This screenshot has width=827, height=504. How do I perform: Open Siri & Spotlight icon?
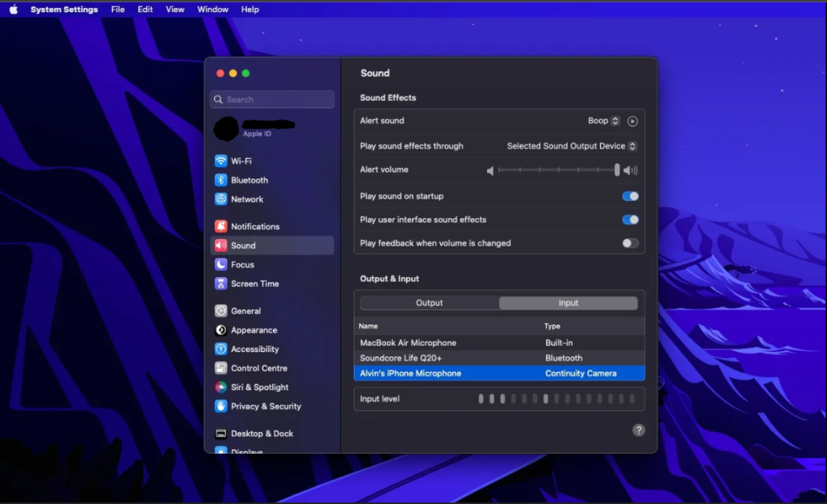pos(220,388)
